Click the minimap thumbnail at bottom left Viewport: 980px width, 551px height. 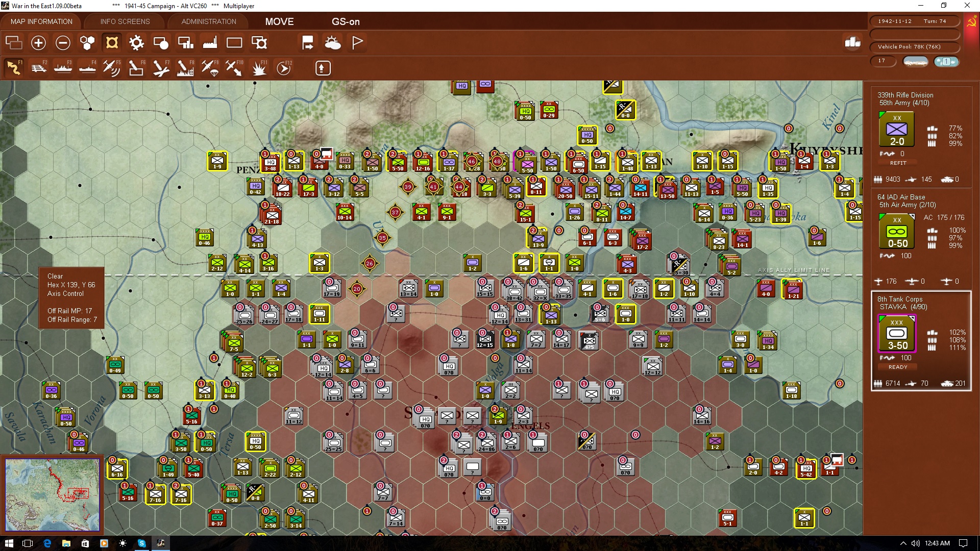pyautogui.click(x=52, y=494)
